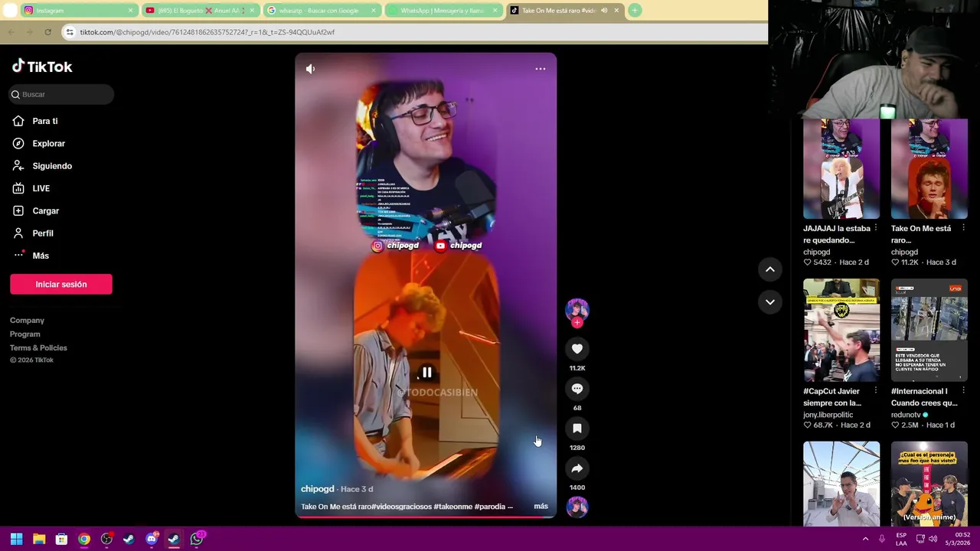Switch to the Instagram browser tab
The height and width of the screenshot is (551, 980).
click(78, 11)
